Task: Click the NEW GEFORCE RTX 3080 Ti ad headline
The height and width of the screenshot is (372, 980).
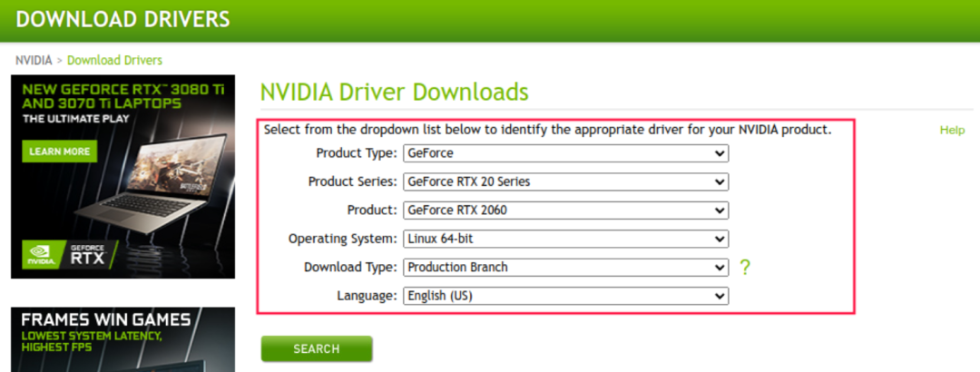Action: click(123, 96)
